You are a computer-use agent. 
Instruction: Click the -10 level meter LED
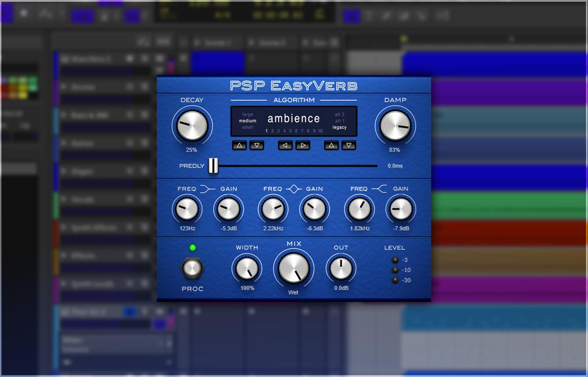395,270
